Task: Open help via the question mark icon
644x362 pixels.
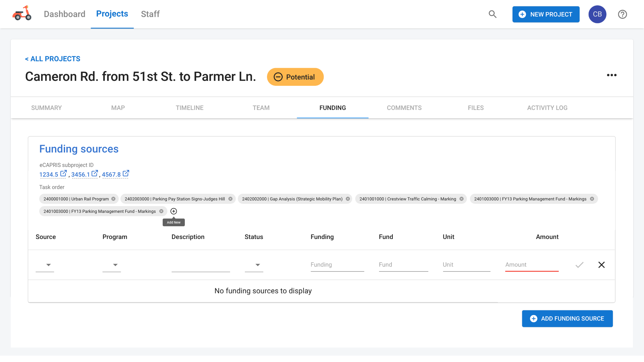Action: [x=622, y=14]
